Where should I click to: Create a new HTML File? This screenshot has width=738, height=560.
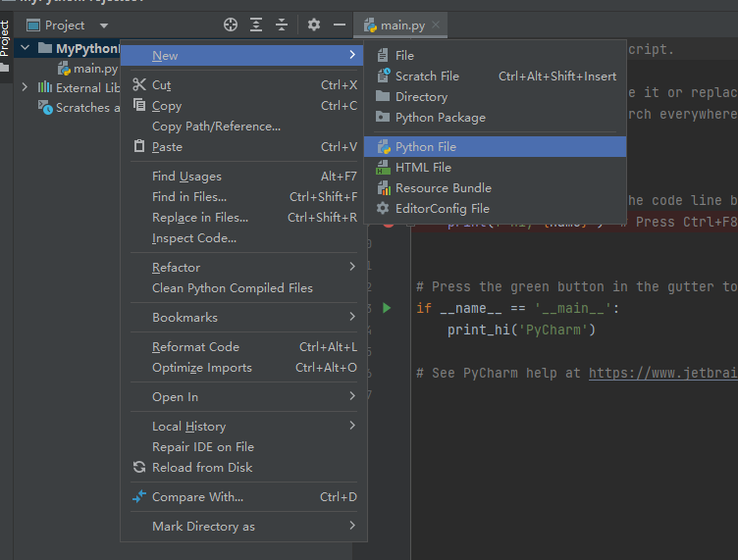tap(496, 168)
